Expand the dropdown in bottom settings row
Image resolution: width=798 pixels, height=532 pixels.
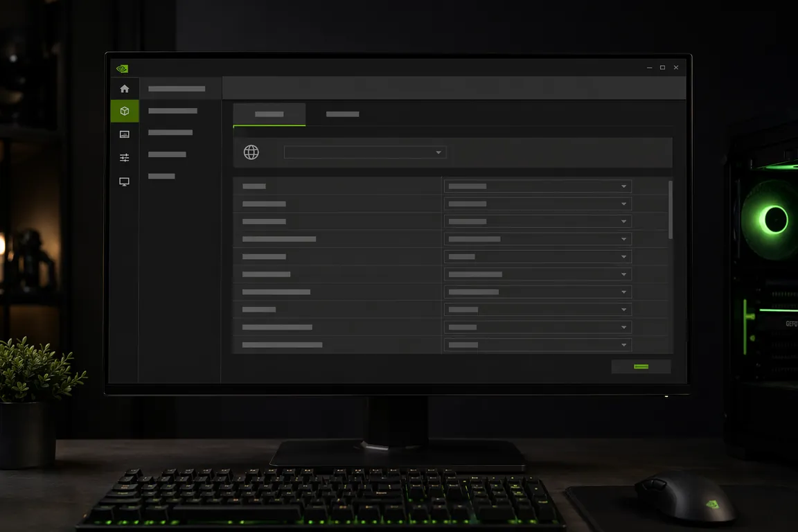(x=538, y=345)
